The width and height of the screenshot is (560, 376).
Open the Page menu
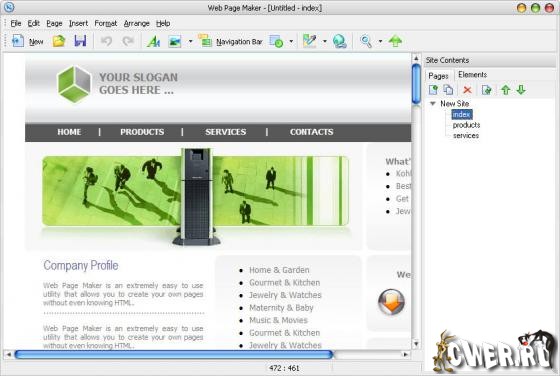[x=54, y=24]
